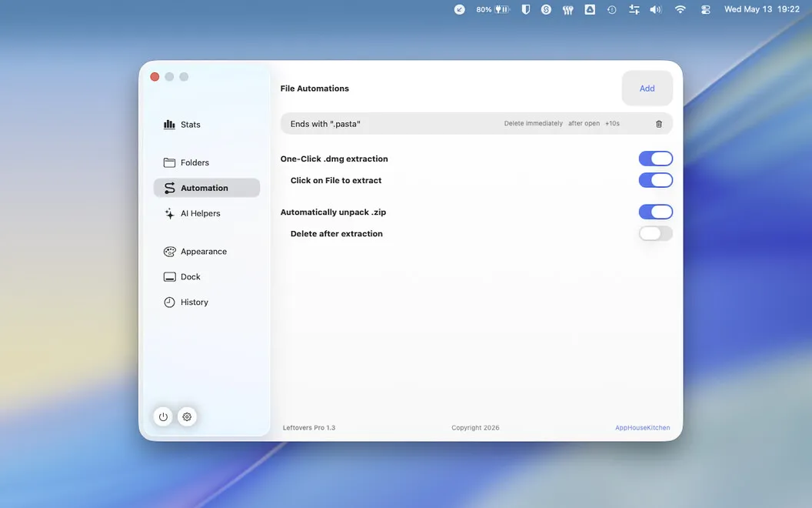The height and width of the screenshot is (508, 812).
Task: Click the trash icon for .pasta rule
Action: [659, 124]
